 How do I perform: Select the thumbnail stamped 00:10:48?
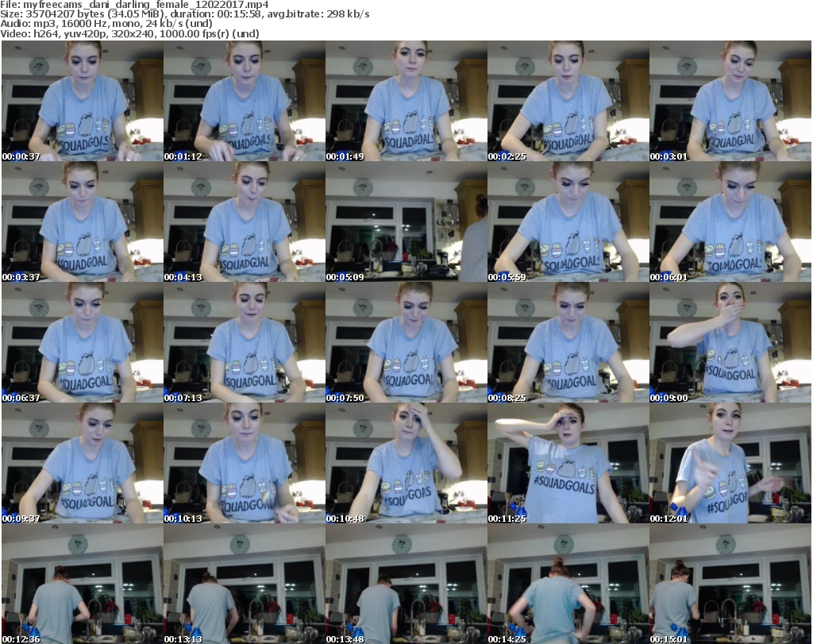click(406, 464)
